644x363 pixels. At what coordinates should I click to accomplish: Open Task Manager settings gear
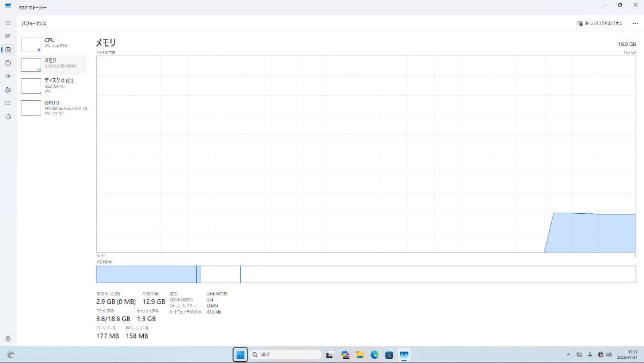tap(8, 339)
